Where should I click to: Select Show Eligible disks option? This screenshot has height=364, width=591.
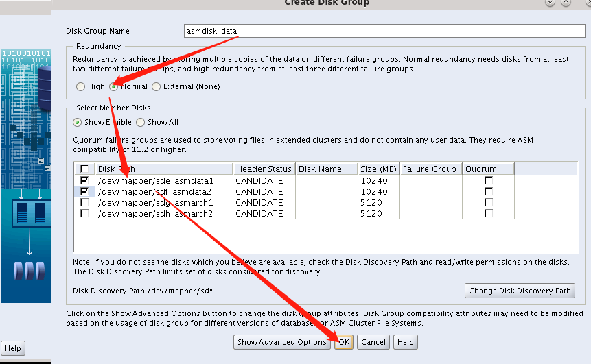(x=78, y=122)
